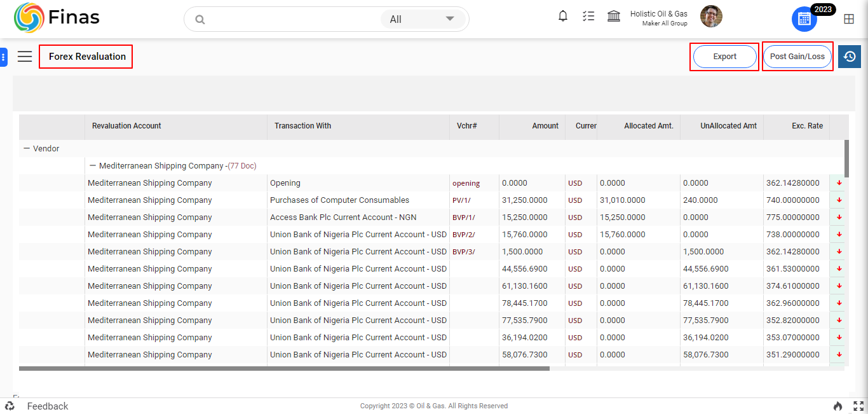This screenshot has height=414, width=868.
Task: Click red arrow on 44,556.6900 row
Action: pos(839,269)
